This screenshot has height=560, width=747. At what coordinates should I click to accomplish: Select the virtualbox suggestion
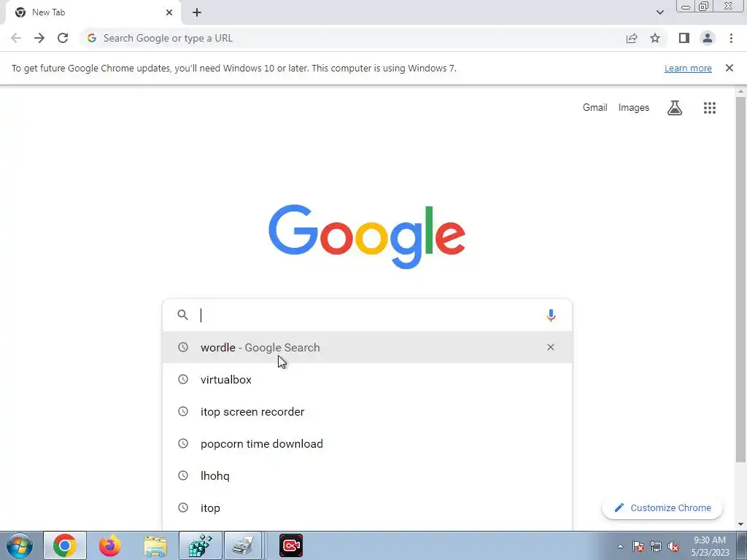coord(367,379)
